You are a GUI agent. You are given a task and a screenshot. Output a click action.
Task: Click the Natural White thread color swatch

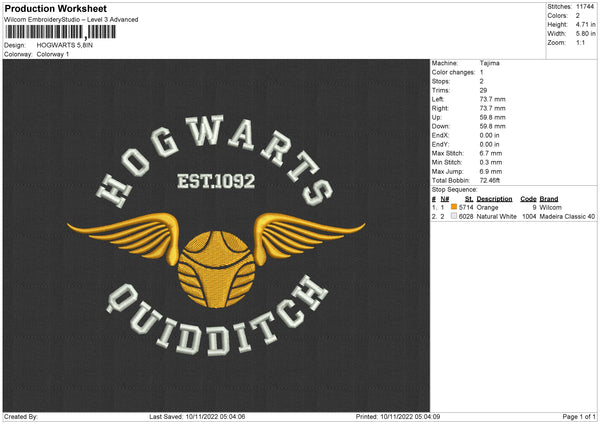pos(454,216)
